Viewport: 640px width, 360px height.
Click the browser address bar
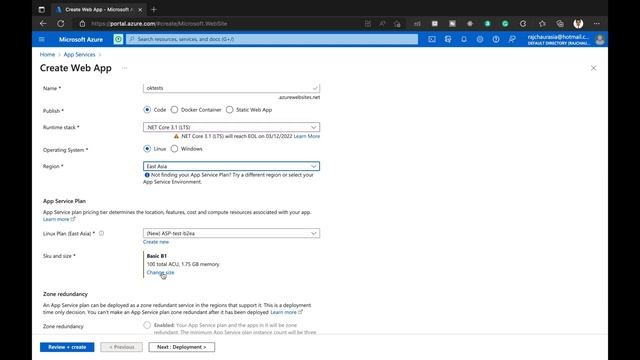(220, 24)
